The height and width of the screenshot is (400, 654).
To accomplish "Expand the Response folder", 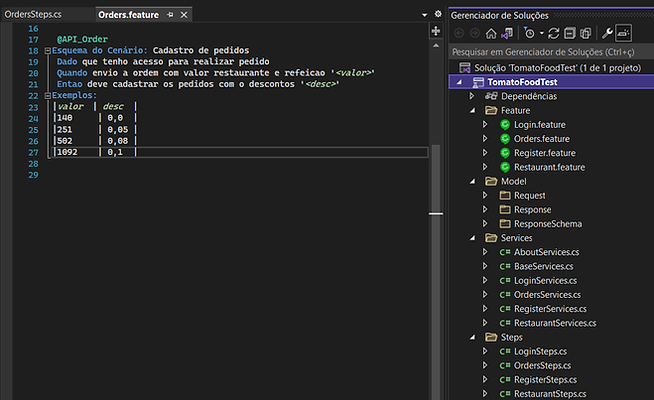I will point(485,210).
